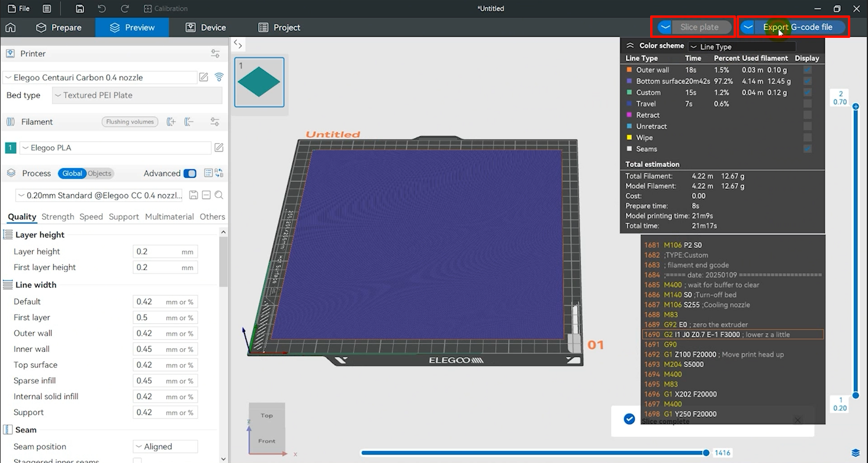Add a filament with the filament plus icon
868x463 pixels.
(x=171, y=122)
